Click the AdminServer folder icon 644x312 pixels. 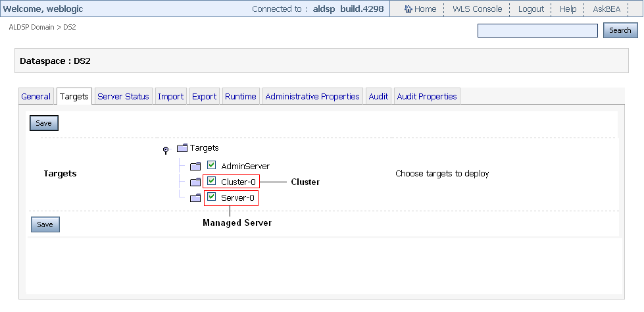(195, 167)
